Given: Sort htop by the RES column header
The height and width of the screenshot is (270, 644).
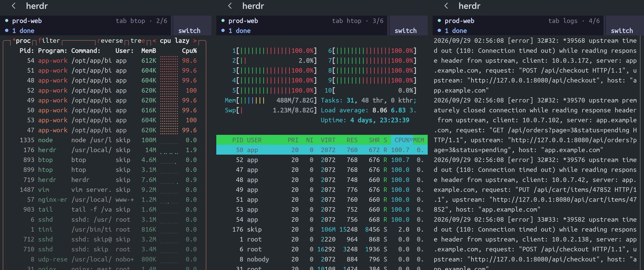Looking at the screenshot, I should point(352,140).
